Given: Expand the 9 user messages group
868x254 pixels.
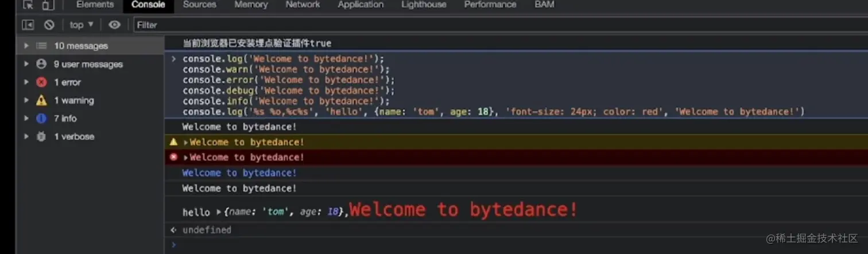Looking at the screenshot, I should tap(26, 64).
